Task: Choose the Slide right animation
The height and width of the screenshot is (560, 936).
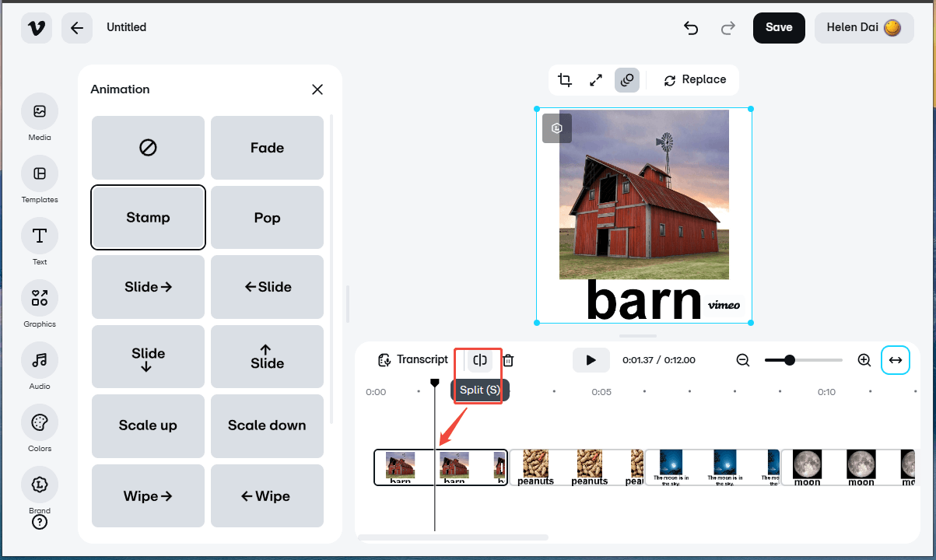Action: click(148, 287)
